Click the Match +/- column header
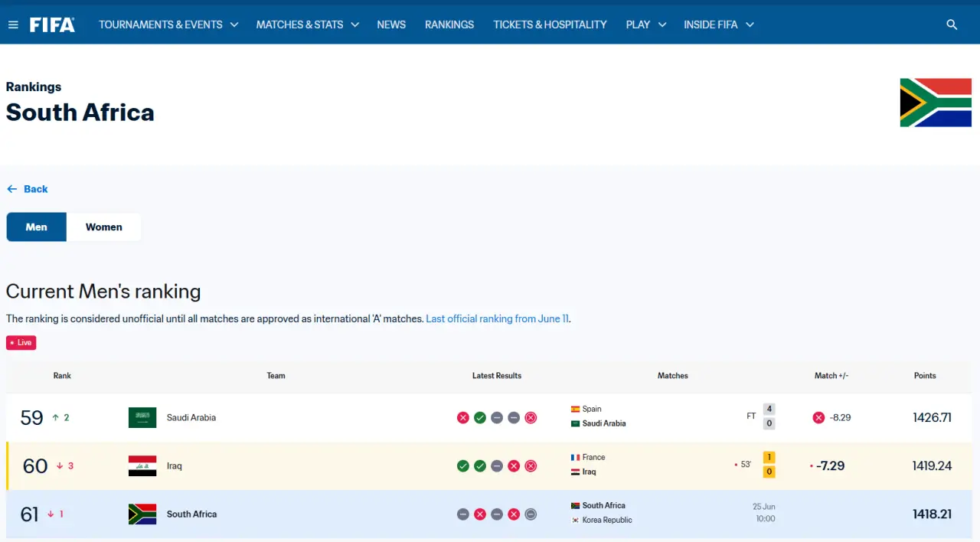Image resolution: width=980 pixels, height=542 pixels. (831, 376)
